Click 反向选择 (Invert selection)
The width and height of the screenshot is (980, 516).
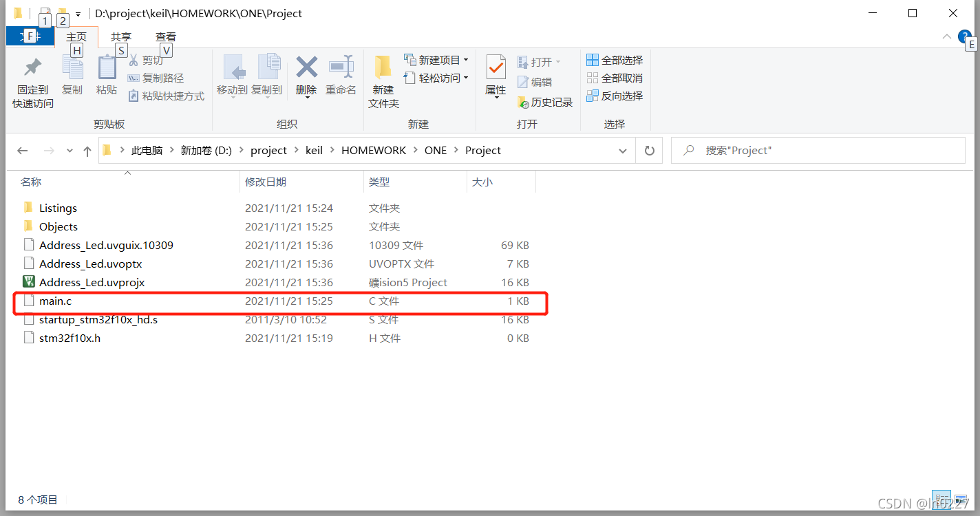pyautogui.click(x=615, y=96)
